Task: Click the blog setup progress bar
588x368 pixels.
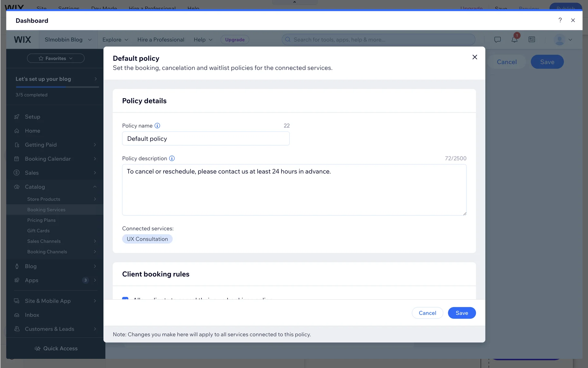Action: point(57,87)
